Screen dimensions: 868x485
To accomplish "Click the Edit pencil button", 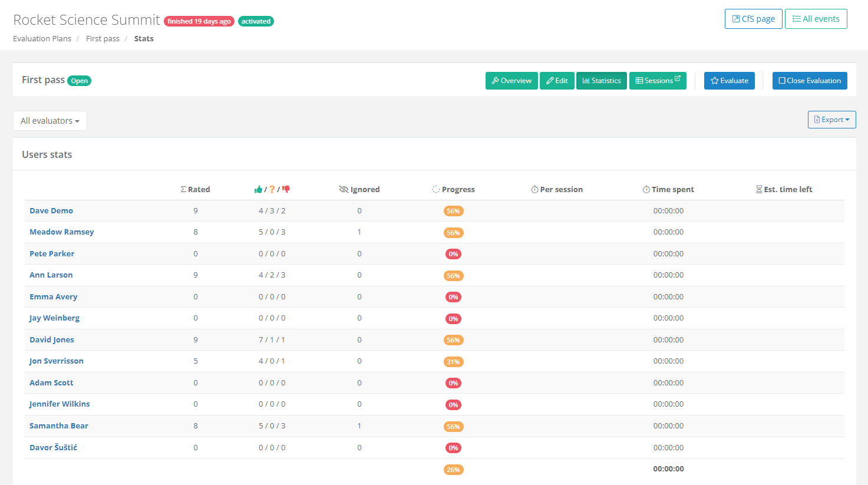I will (x=557, y=81).
